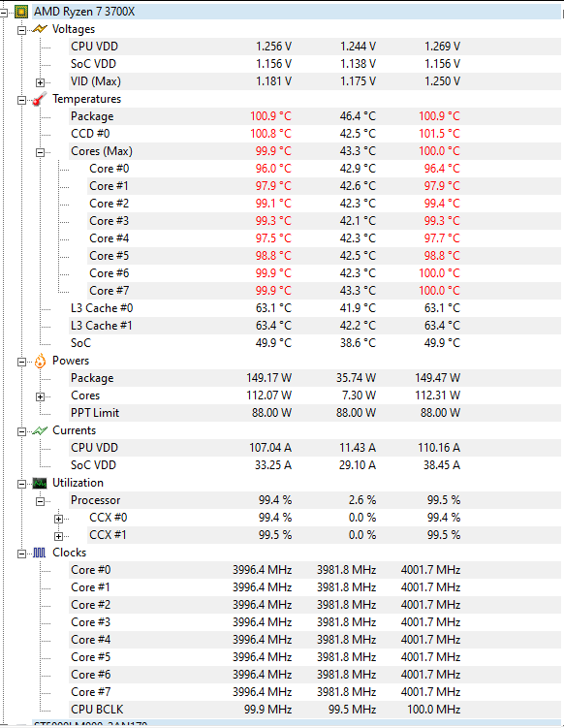
Task: Click the 149.17 W package power value
Action: point(268,378)
